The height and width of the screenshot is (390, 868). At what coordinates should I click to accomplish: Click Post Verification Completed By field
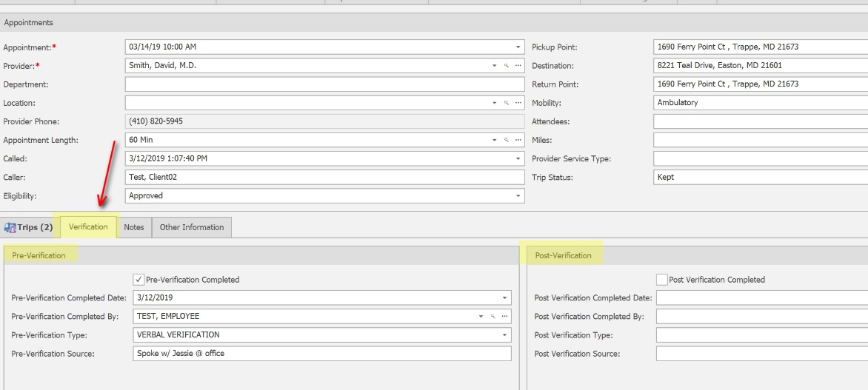761,317
